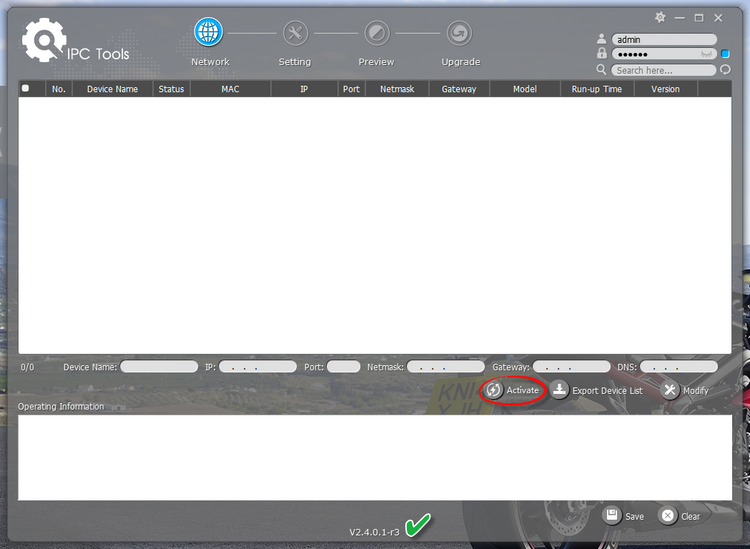Save the operating information log
Screen dimensions: 750x549
pyautogui.click(x=624, y=516)
